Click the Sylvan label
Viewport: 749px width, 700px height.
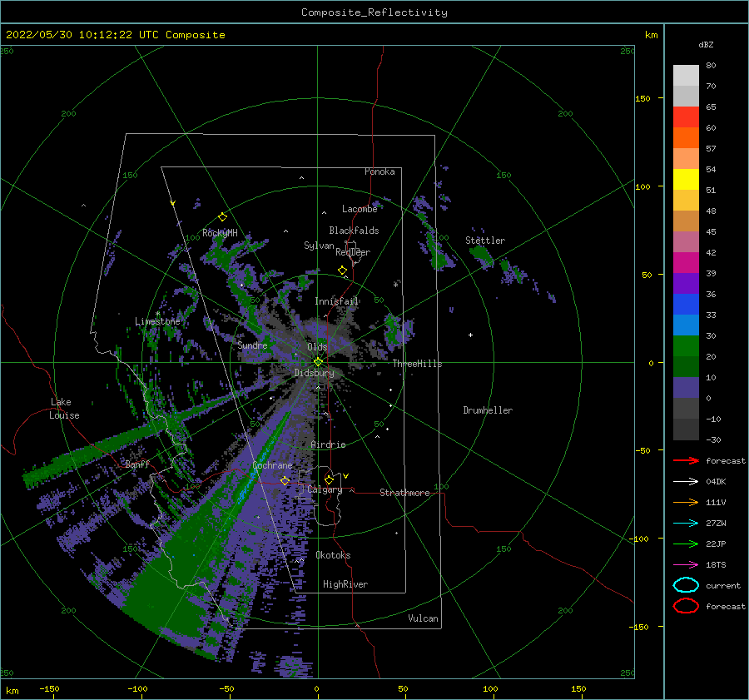[319, 246]
